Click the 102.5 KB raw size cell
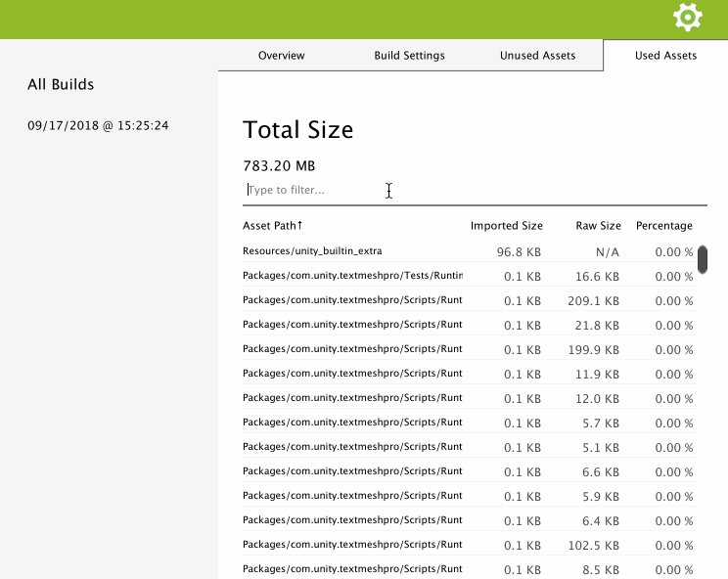Viewport: 728px width, 579px height. [x=593, y=546]
